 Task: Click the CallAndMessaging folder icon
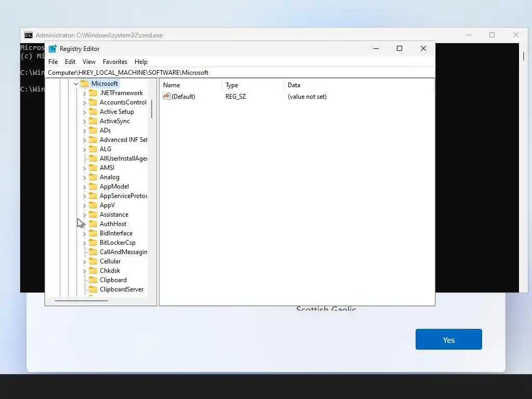(93, 252)
